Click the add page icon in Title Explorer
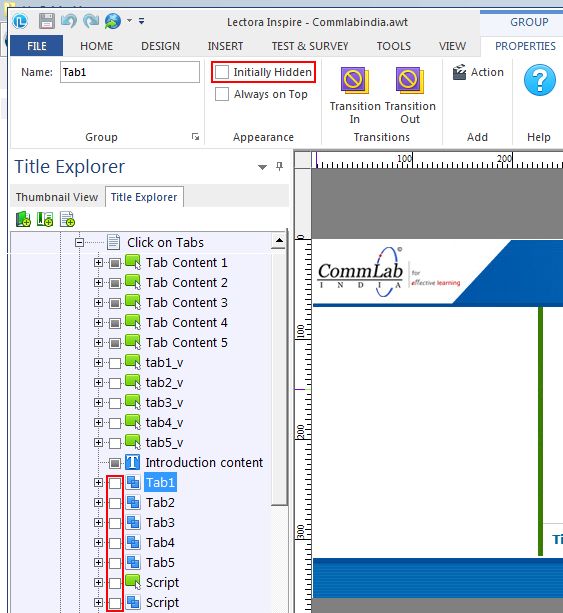Image resolution: width=563 pixels, height=613 pixels. pos(68,219)
